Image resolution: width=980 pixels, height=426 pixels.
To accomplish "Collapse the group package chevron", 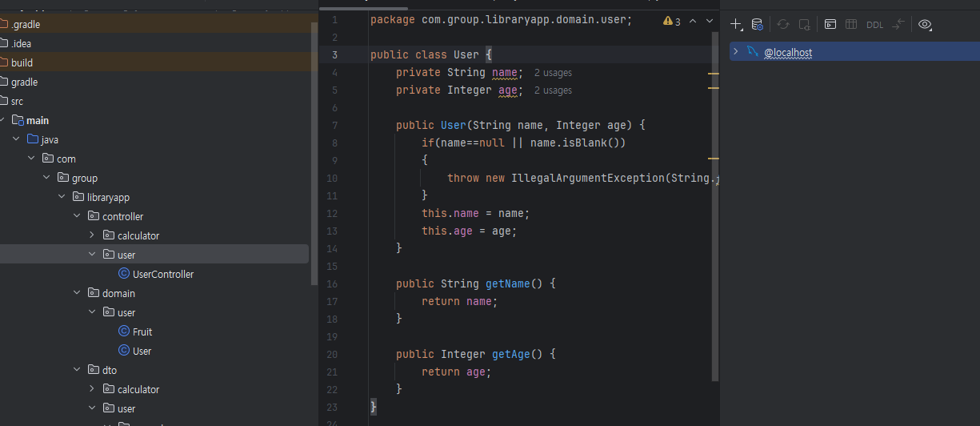I will [x=47, y=178].
